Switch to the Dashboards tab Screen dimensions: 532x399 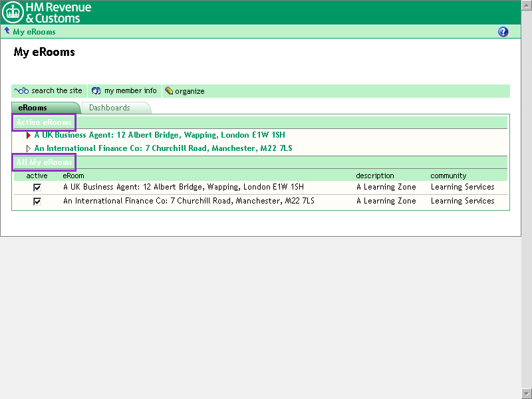point(110,108)
